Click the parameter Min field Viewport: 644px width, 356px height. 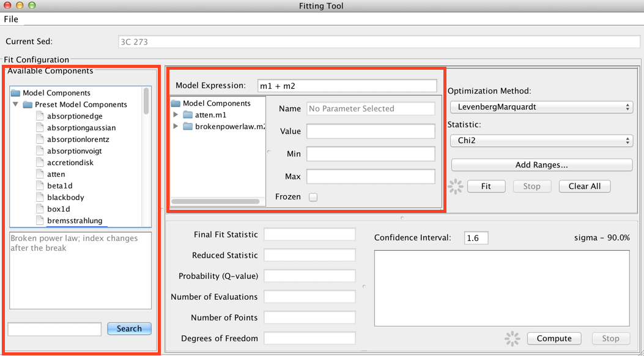(371, 154)
